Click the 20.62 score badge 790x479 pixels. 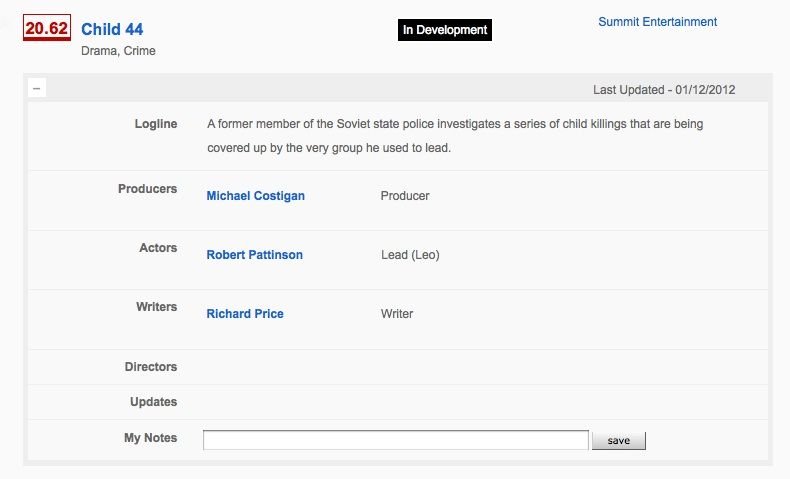[x=47, y=29]
